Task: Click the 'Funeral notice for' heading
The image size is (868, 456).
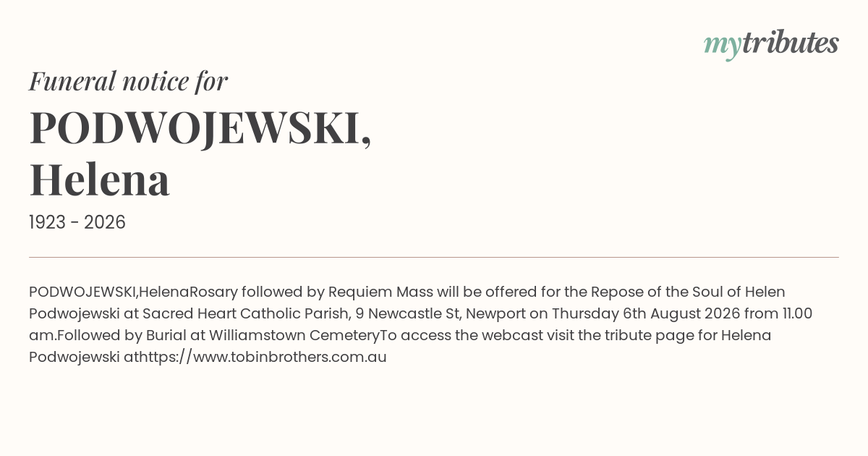Action: click(x=128, y=81)
